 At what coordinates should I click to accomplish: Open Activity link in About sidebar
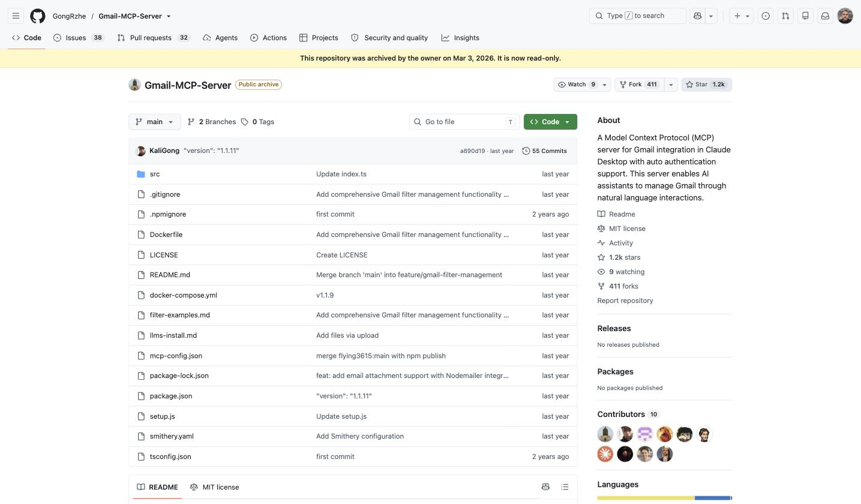[615, 243]
